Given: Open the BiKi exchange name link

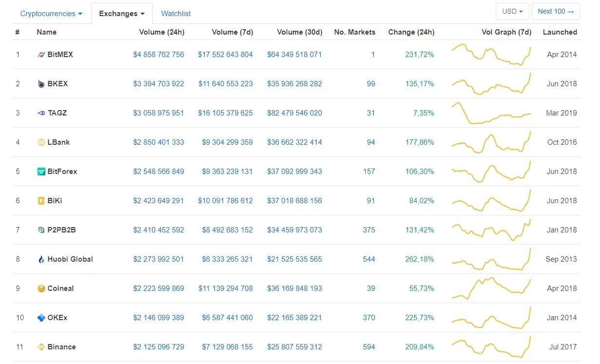Looking at the screenshot, I should pos(55,201).
